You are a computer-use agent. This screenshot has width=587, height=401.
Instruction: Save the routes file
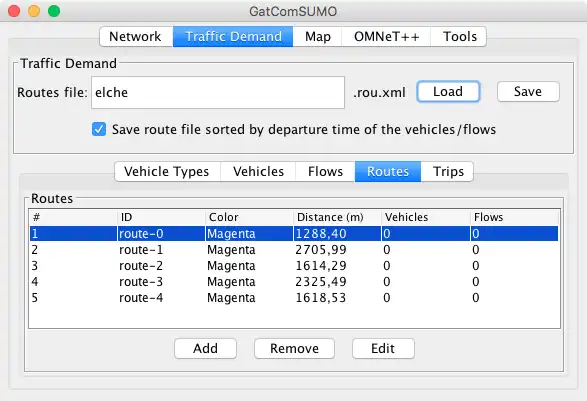[528, 92]
